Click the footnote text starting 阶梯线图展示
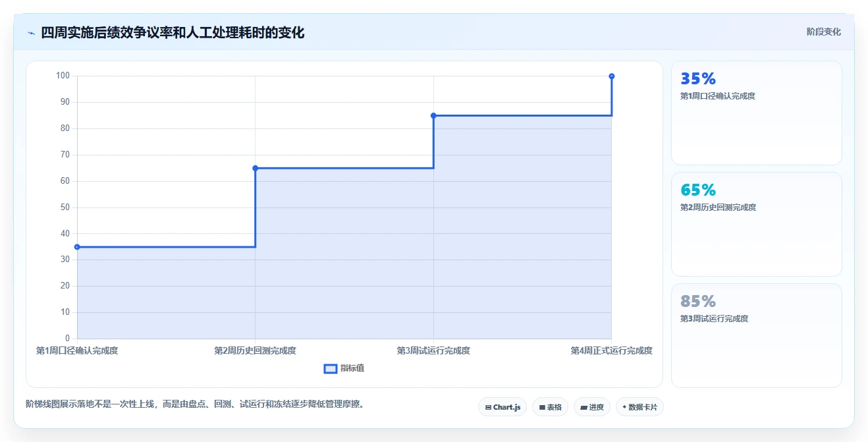This screenshot has height=442, width=868. pyautogui.click(x=195, y=404)
